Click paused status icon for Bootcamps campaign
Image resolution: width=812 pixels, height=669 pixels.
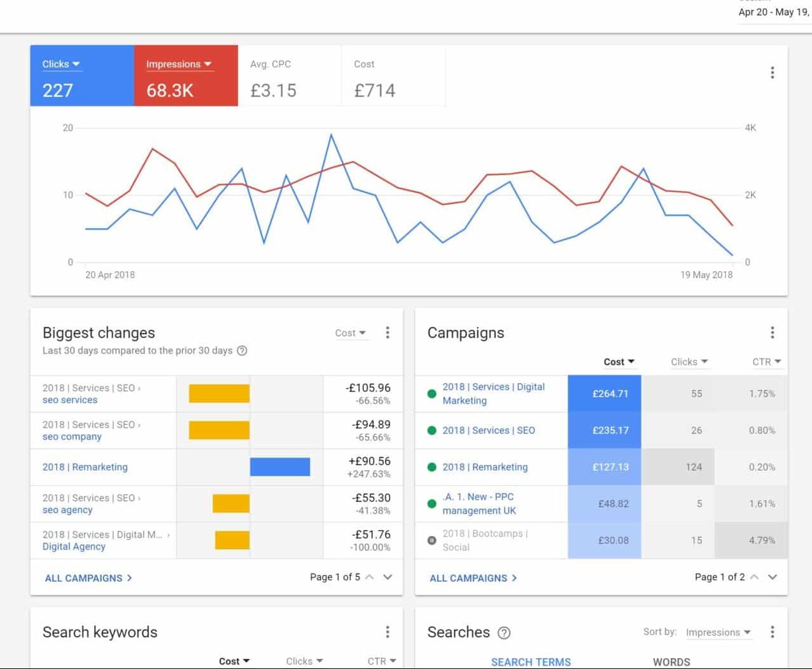[x=431, y=540]
